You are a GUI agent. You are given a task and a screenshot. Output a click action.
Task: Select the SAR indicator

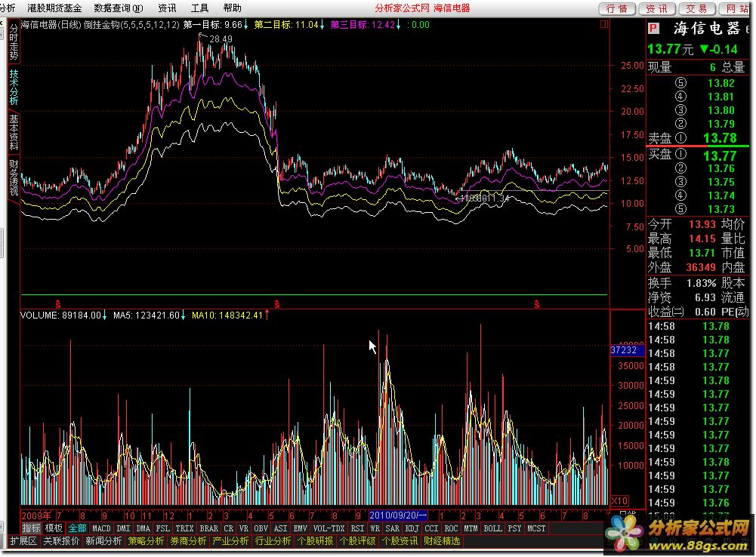click(x=393, y=528)
